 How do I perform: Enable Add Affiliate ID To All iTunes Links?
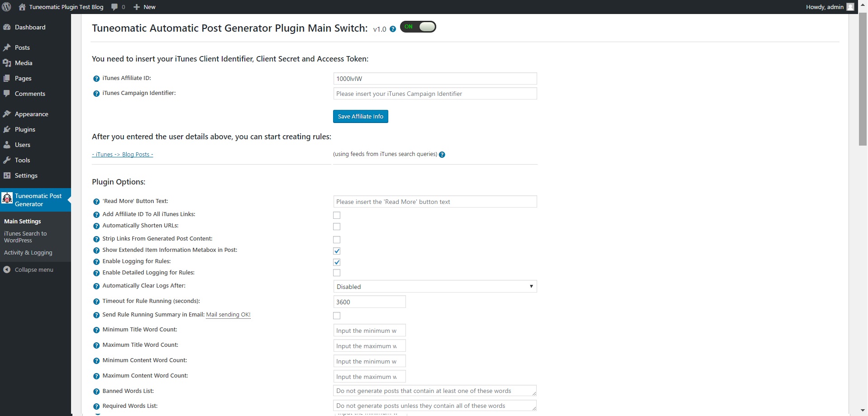(337, 215)
